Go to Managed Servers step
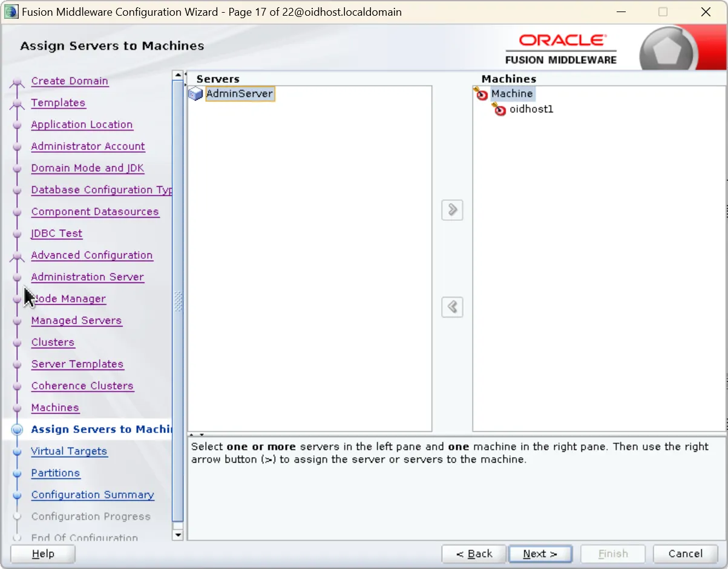The height and width of the screenshot is (569, 728). click(x=76, y=320)
